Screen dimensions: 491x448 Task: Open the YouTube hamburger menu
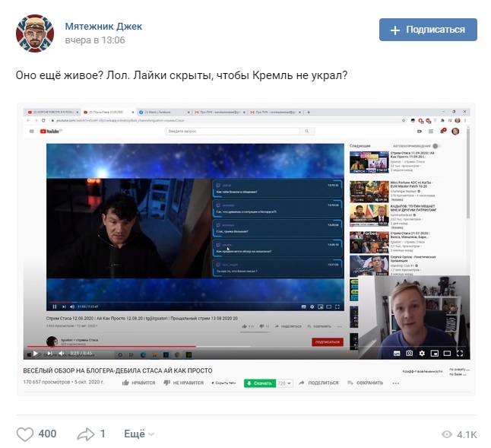pos(32,132)
